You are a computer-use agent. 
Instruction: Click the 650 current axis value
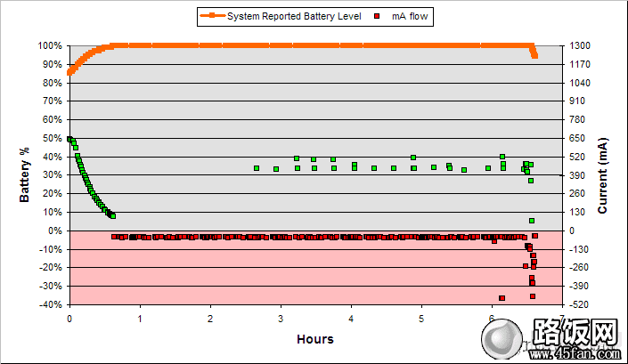pos(577,139)
